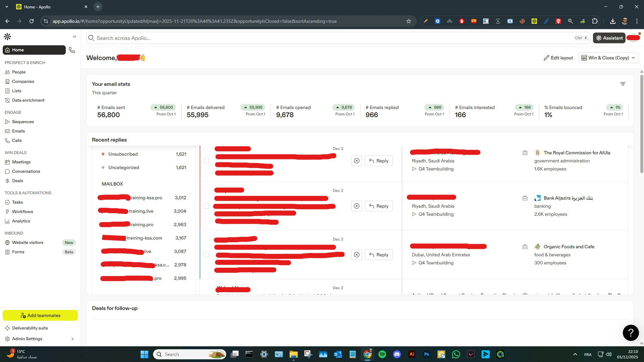The image size is (644, 362).
Task: Launch Photoshop from the taskbar
Action: pos(427,354)
